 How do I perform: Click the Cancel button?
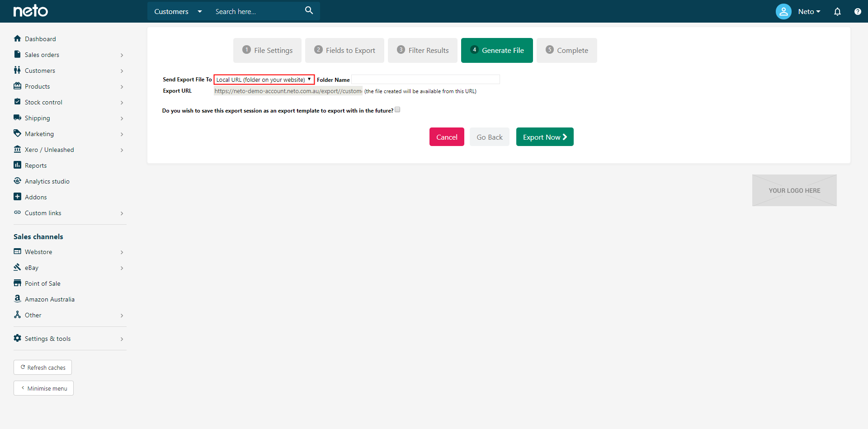tap(447, 137)
